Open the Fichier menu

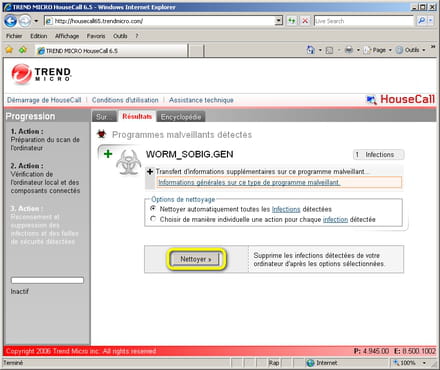[14, 36]
